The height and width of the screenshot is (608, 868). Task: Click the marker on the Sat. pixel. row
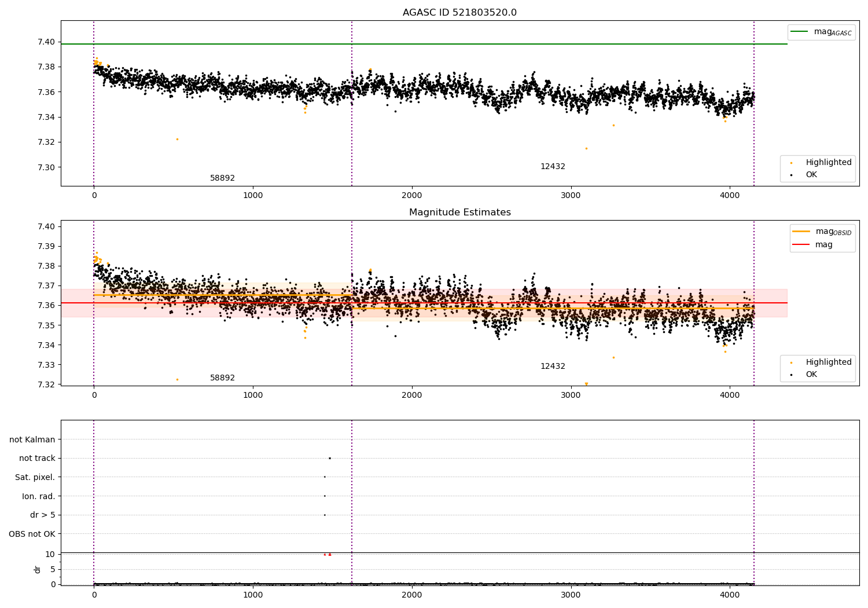[x=325, y=477]
